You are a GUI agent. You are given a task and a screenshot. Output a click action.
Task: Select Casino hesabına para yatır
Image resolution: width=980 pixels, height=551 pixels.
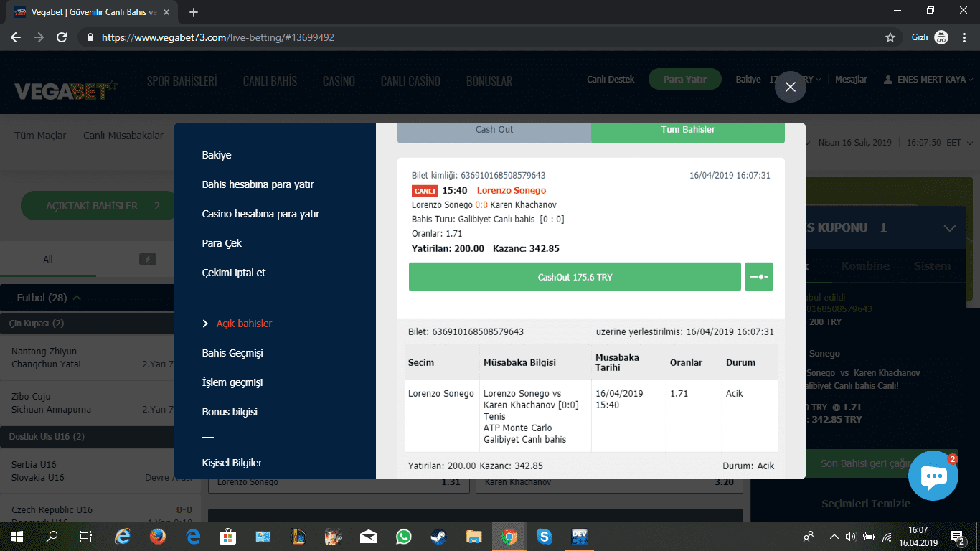[x=260, y=214]
